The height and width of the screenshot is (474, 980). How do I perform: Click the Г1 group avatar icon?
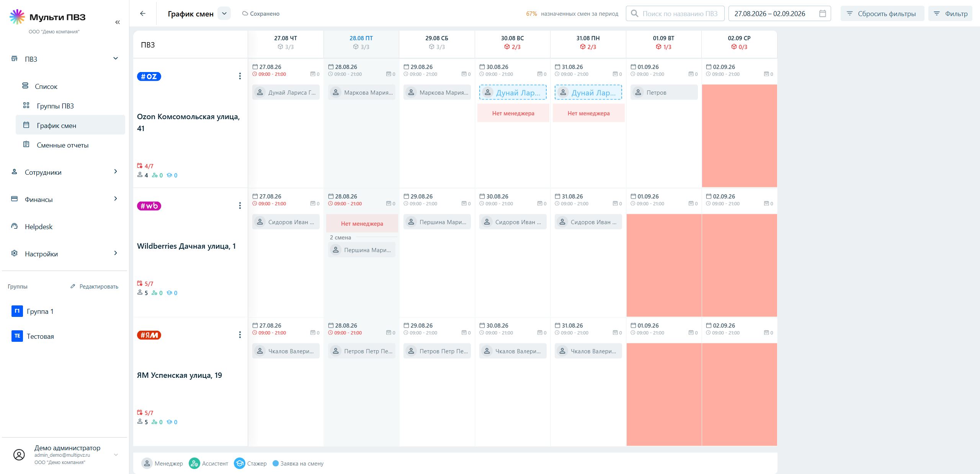pos(17,311)
